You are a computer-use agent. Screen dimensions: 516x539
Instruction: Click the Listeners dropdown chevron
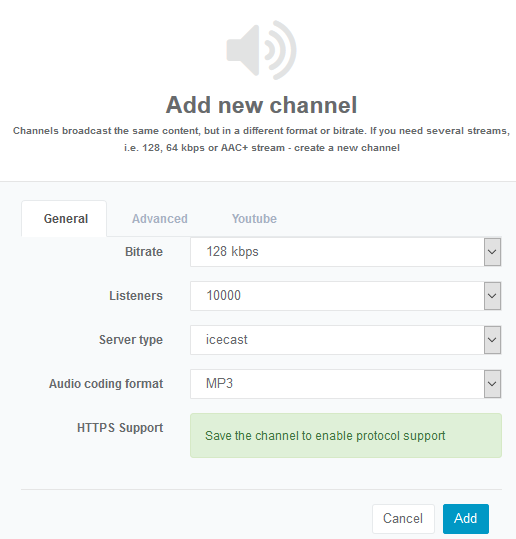pyautogui.click(x=492, y=296)
